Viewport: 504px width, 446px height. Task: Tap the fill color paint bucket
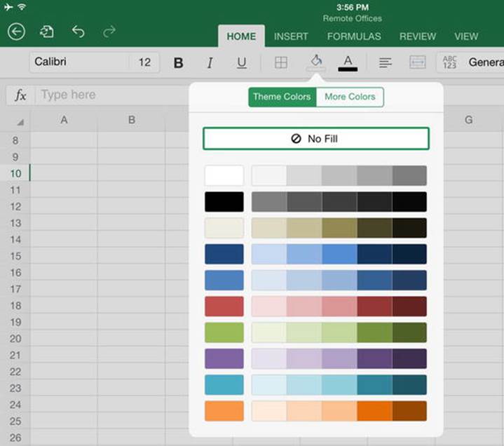pyautogui.click(x=316, y=62)
